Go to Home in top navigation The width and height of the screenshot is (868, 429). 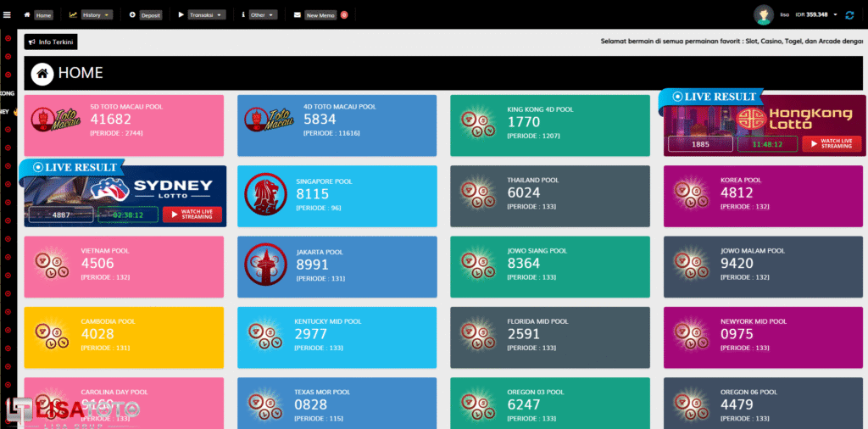[43, 15]
